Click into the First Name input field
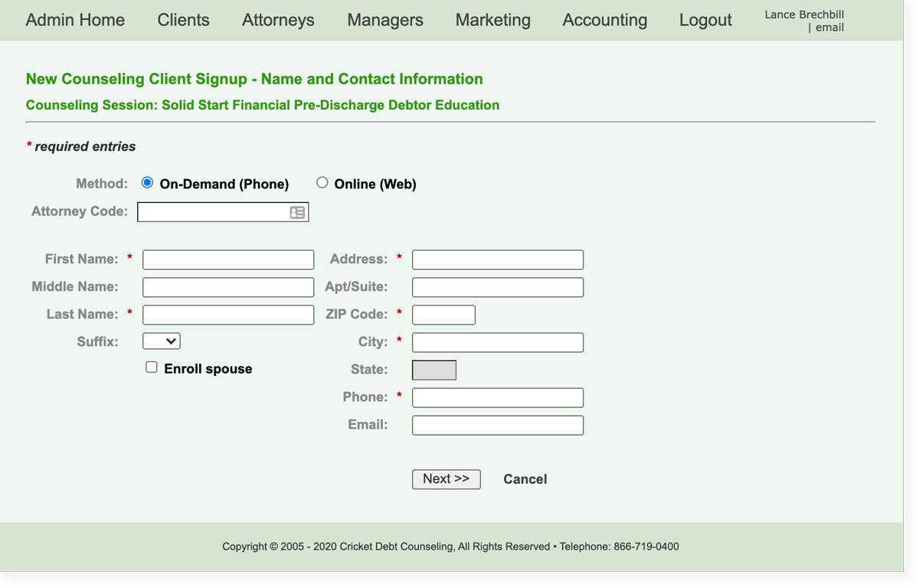This screenshot has height=588, width=919. coord(228,260)
